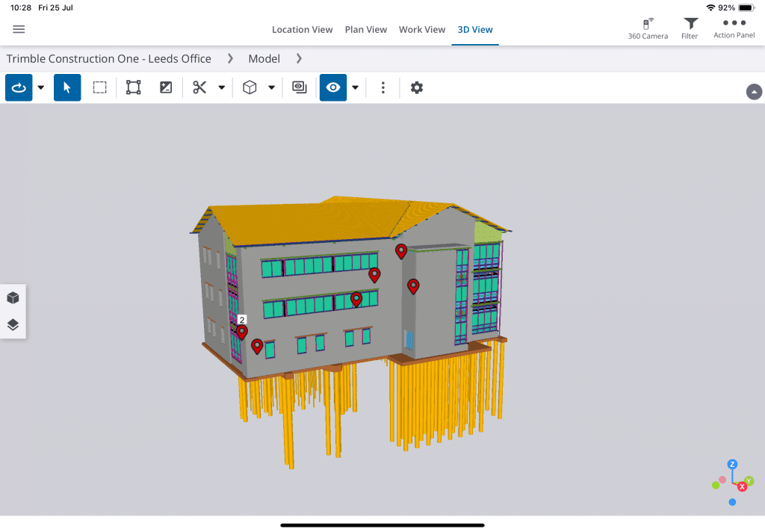Toggle the eye visibility button
This screenshot has height=532, width=765.
tap(333, 87)
